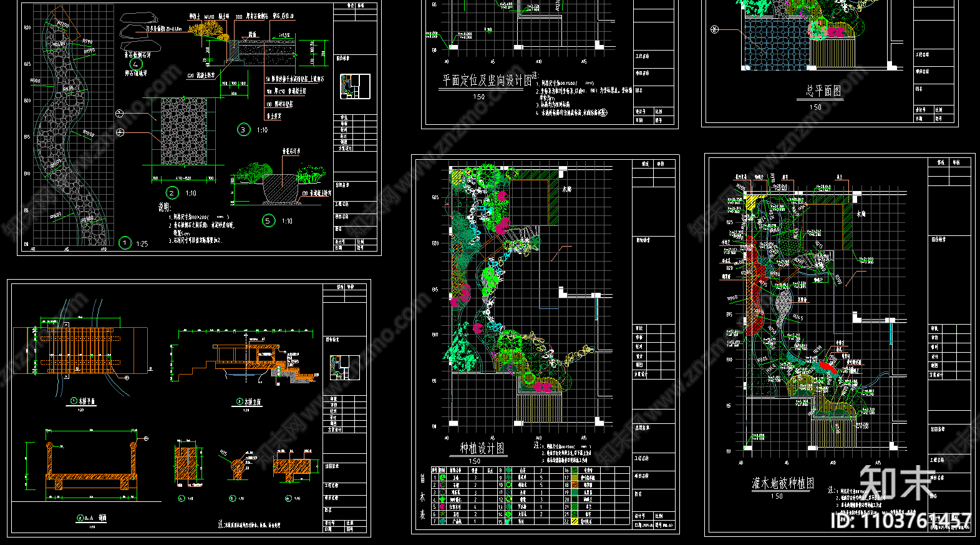The height and width of the screenshot is (545, 980).
Task: Click the vertical 苗木表 table label
Action: (x=423, y=496)
